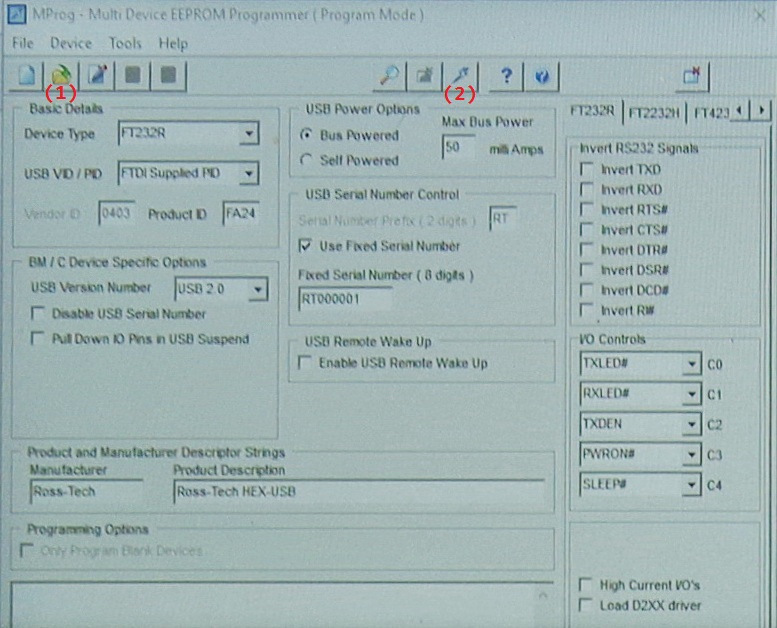Image resolution: width=777 pixels, height=628 pixels.
Task: Click the Erase device toolbar icon
Action: [x=425, y=76]
